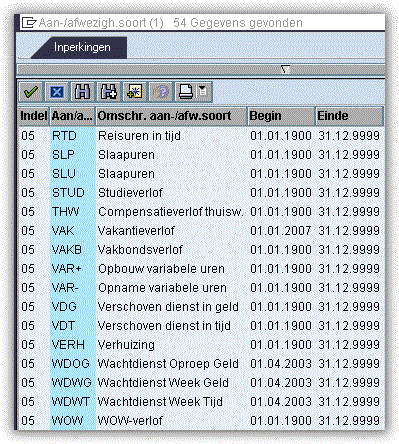The width and height of the screenshot is (399, 444).
Task: Select 'Verschoven dienst in tijd'
Action: [x=164, y=326]
